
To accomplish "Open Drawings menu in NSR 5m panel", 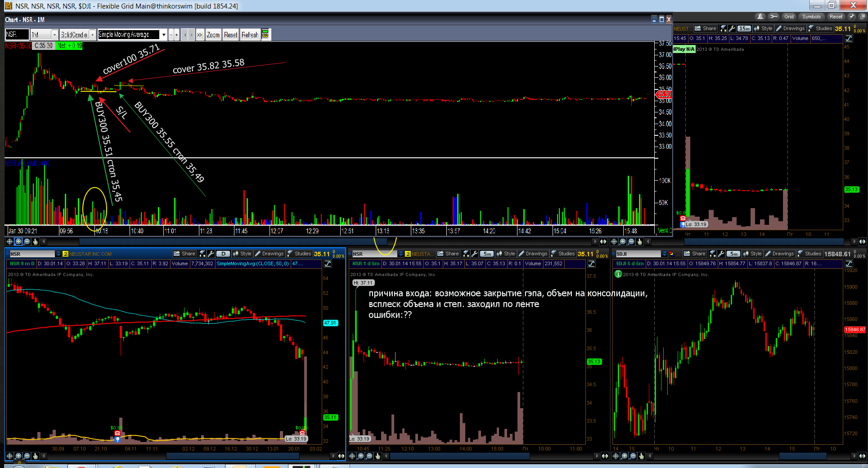I will click(x=533, y=254).
